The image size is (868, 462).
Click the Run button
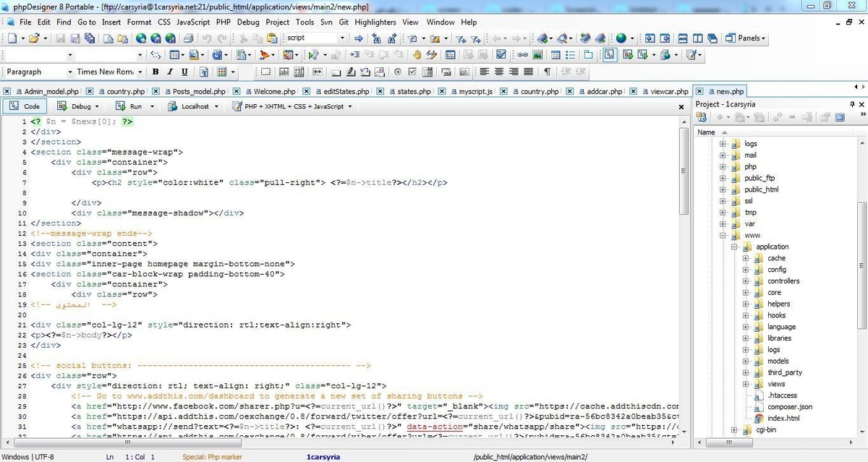[136, 106]
